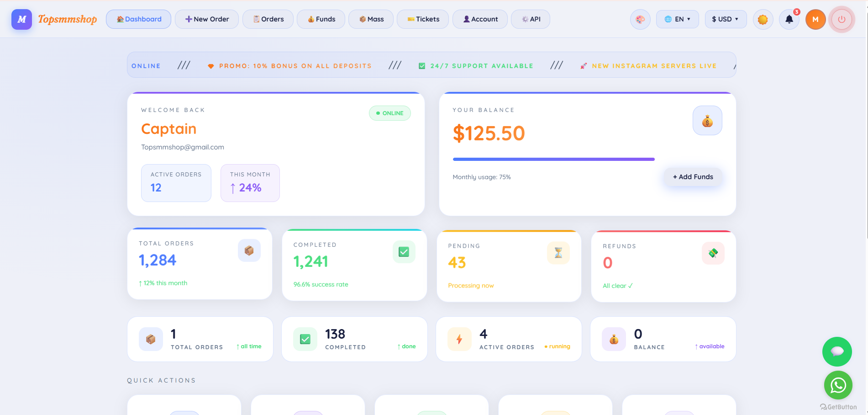Click the Topsmmshop M logo icon
The height and width of the screenshot is (415, 868).
21,19
